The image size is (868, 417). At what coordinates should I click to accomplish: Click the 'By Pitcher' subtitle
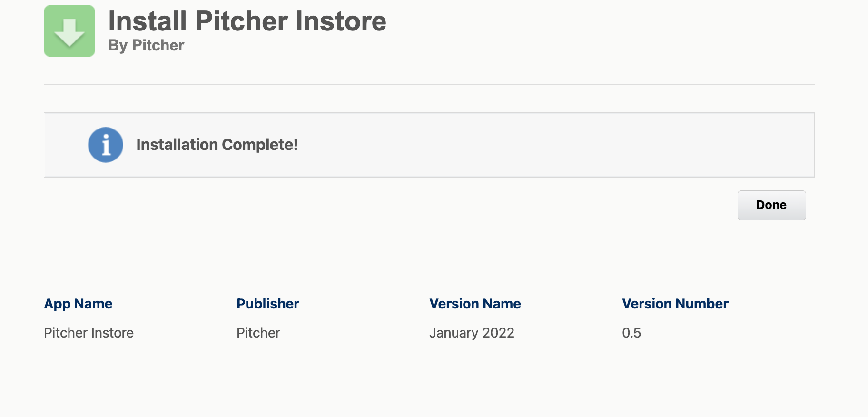(146, 45)
